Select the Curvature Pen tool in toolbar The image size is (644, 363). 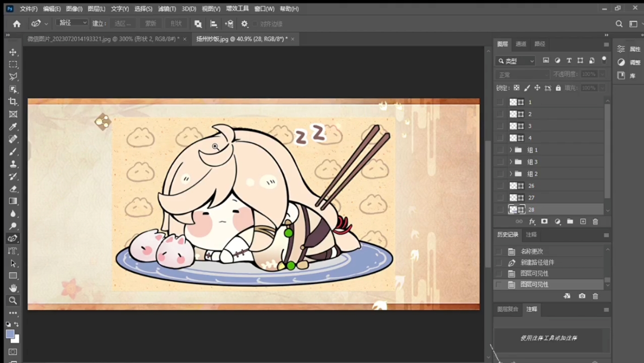[x=13, y=238]
